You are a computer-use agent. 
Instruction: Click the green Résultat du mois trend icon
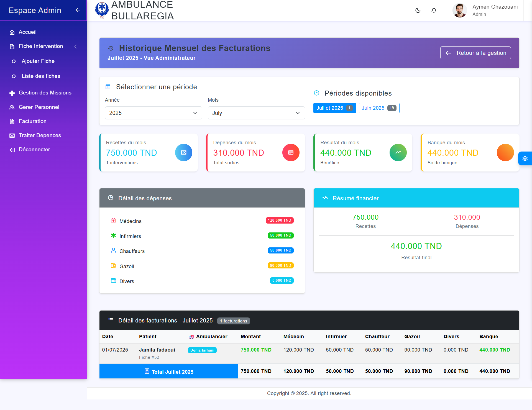click(398, 152)
